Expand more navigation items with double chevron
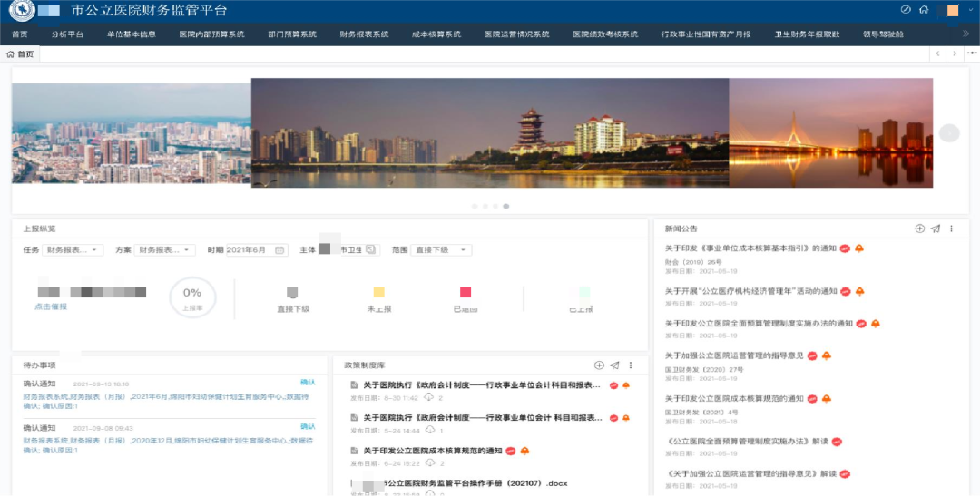This screenshot has width=980, height=496. (x=966, y=34)
